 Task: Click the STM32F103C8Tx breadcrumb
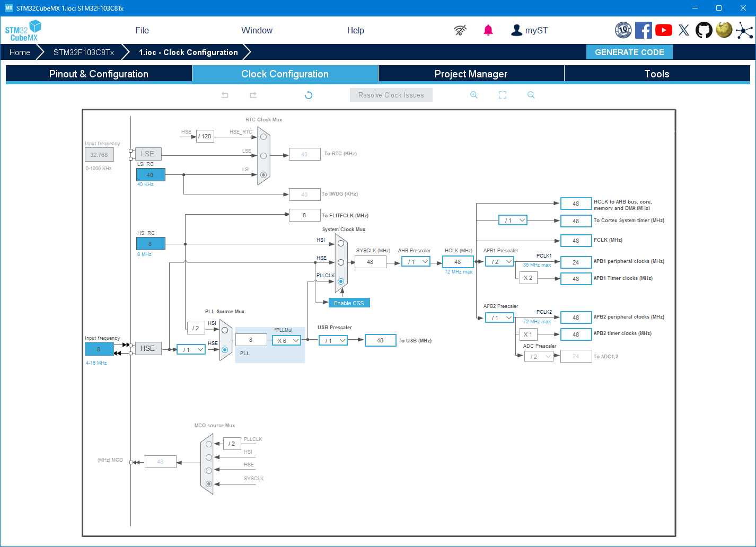point(84,52)
